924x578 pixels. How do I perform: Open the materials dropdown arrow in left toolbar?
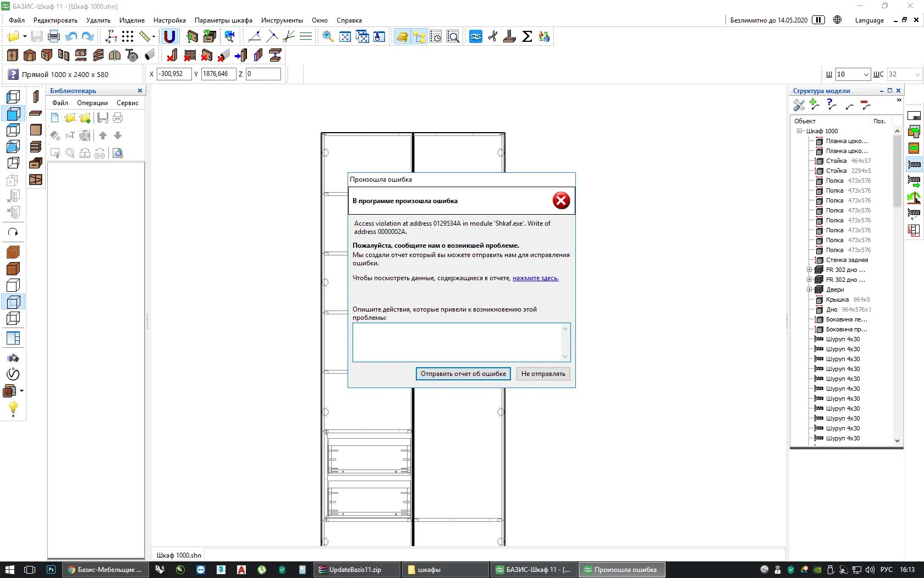[22, 391]
